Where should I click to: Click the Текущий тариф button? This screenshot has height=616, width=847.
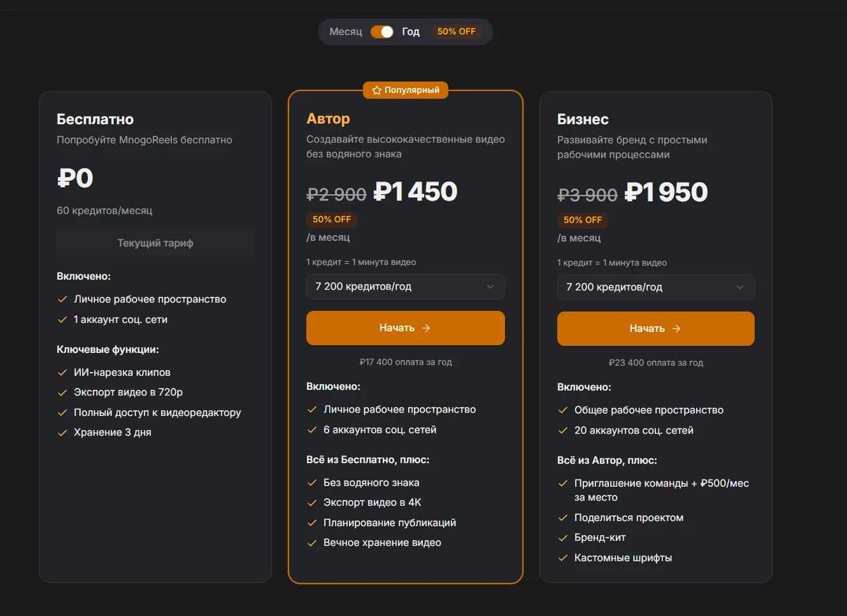pyautogui.click(x=155, y=243)
